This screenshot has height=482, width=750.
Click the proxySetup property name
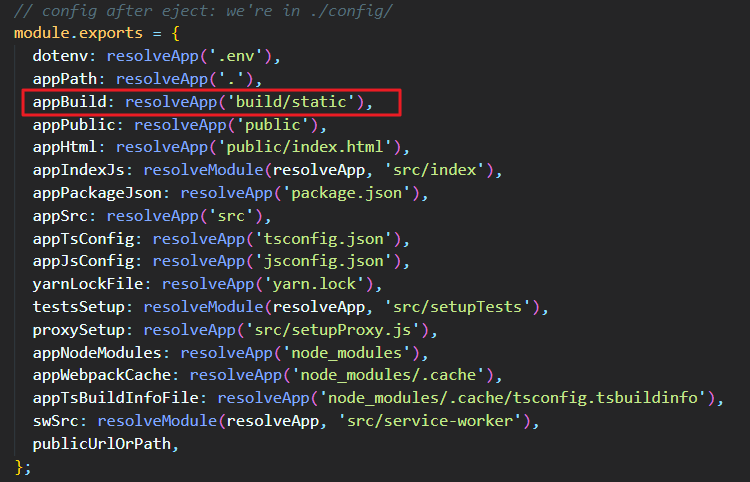coord(78,330)
